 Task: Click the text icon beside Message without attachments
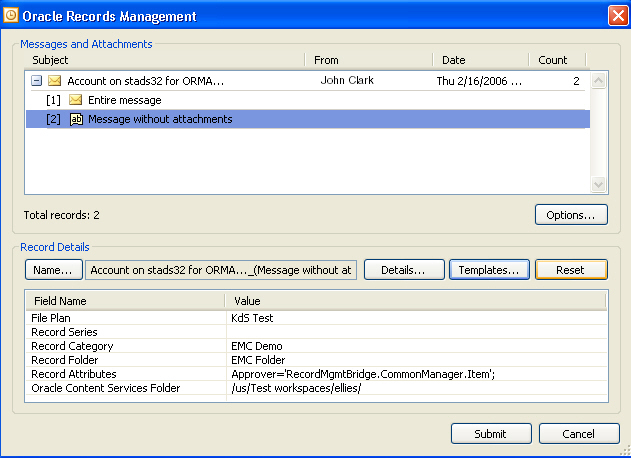(76, 119)
